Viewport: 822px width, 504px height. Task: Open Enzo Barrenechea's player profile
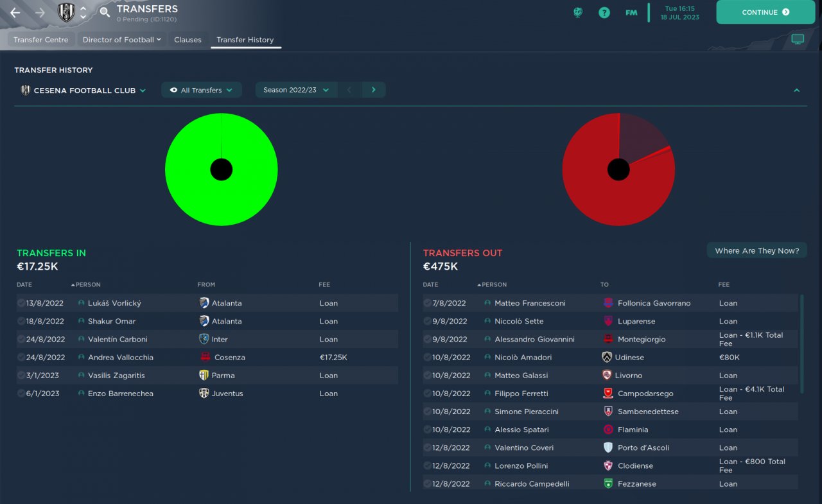tap(121, 393)
